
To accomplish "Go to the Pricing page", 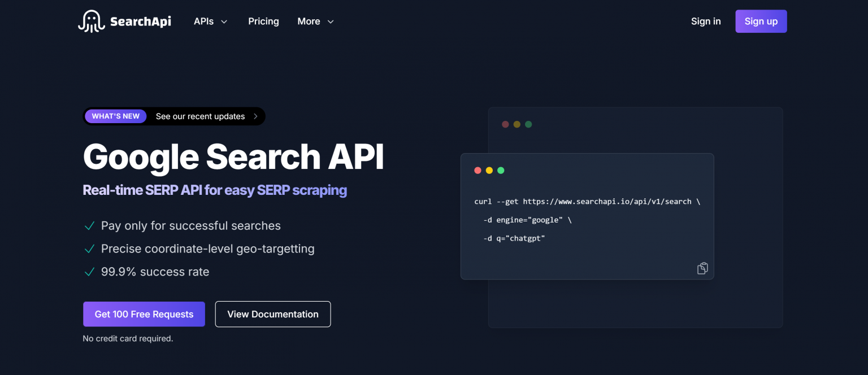I will (263, 21).
